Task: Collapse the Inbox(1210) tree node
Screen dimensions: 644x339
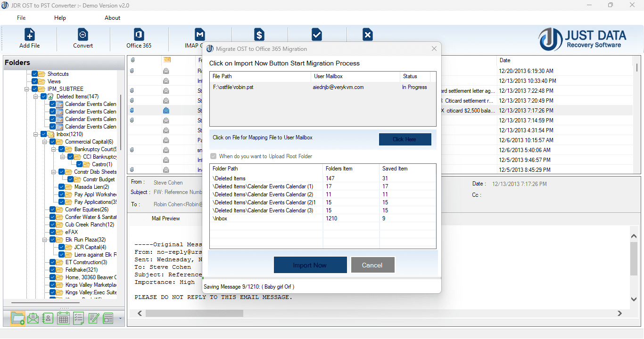Action: pyautogui.click(x=36, y=134)
